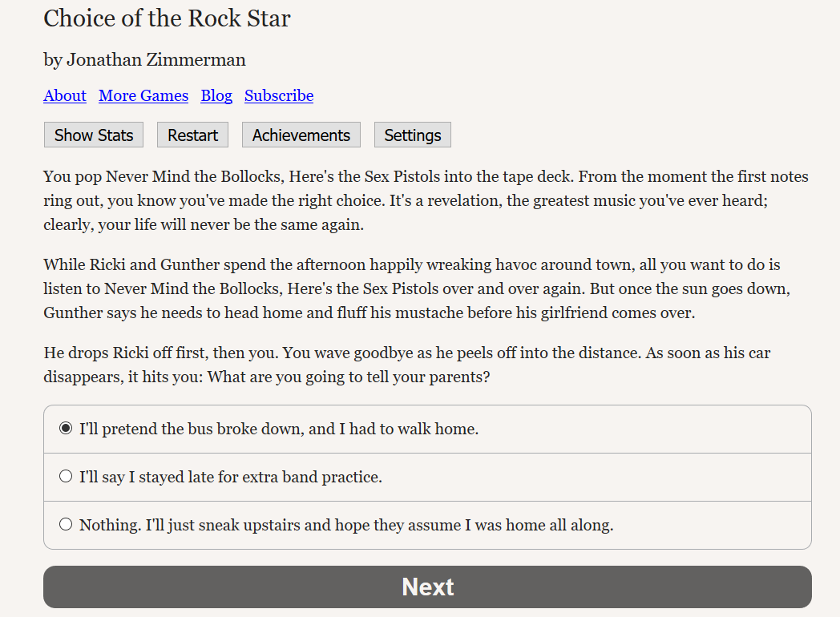
Task: View the Achievements list
Action: coord(301,135)
